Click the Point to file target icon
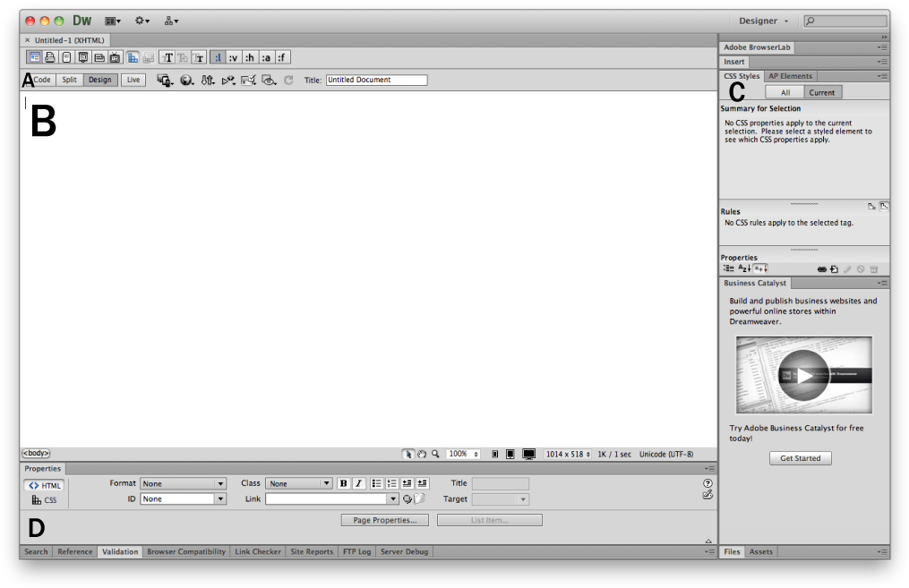Viewport: 909px width, 588px height. pos(407,499)
